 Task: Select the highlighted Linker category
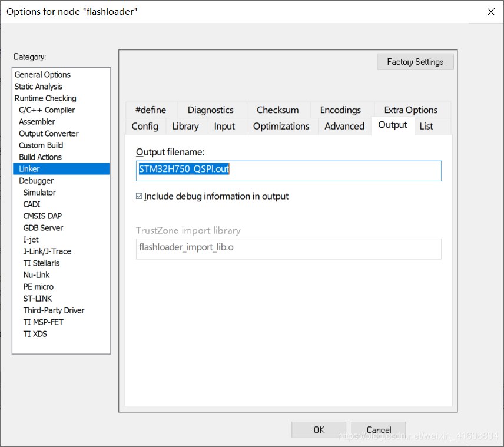(61, 169)
